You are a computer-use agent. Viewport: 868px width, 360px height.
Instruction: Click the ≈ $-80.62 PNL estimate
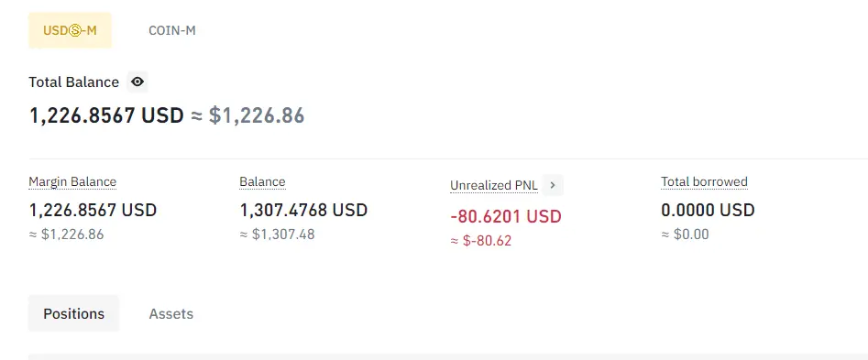(x=481, y=241)
